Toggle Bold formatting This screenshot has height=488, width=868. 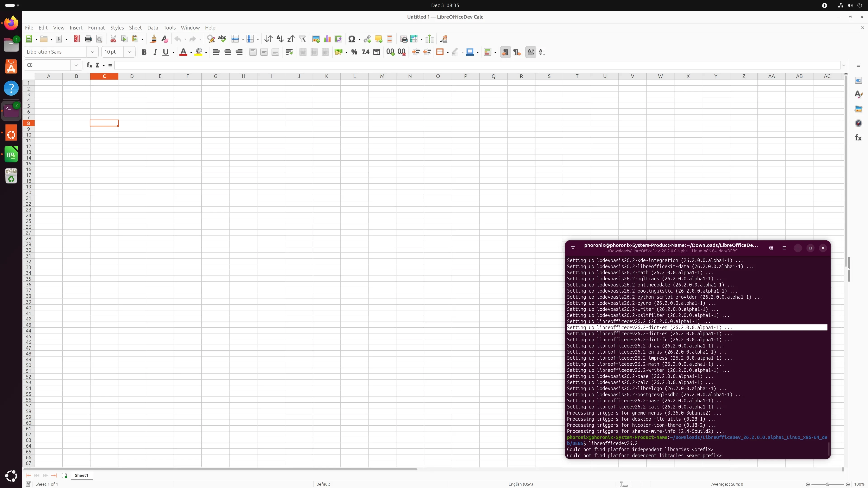tap(144, 52)
